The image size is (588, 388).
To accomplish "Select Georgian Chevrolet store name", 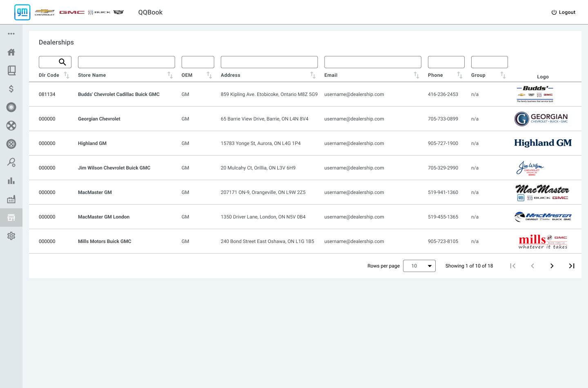I will pos(99,119).
